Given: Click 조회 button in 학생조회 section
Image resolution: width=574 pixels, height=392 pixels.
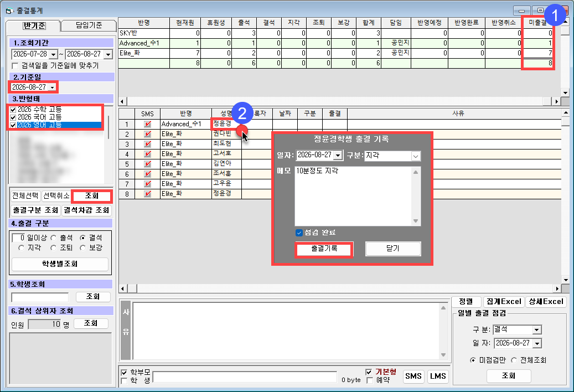Looking at the screenshot, I should pos(93,296).
